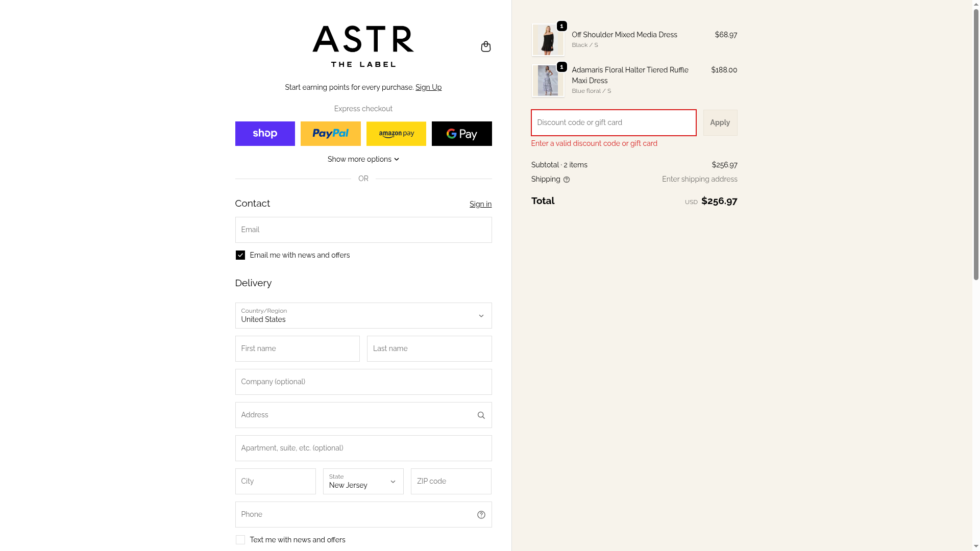Click the phone field help question icon
Viewport: 980px width, 551px height.
481,515
